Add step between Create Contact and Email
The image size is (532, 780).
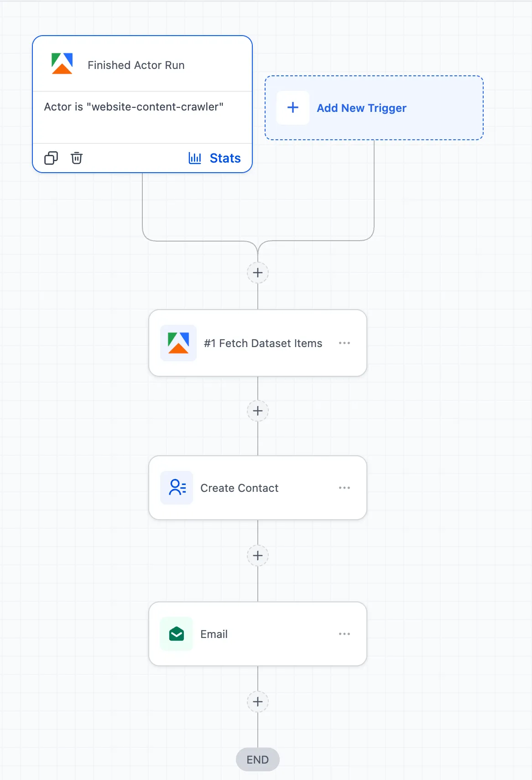coord(258,556)
